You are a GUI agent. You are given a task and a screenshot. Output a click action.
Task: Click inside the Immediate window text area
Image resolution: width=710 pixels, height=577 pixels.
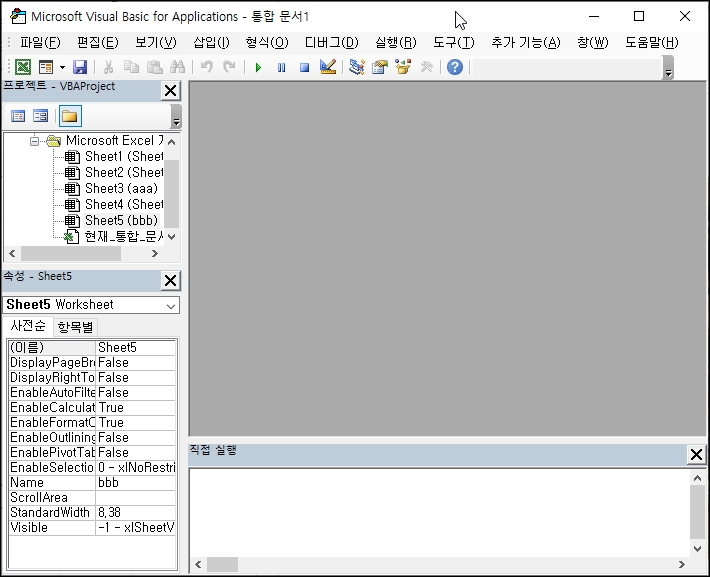pos(439,513)
